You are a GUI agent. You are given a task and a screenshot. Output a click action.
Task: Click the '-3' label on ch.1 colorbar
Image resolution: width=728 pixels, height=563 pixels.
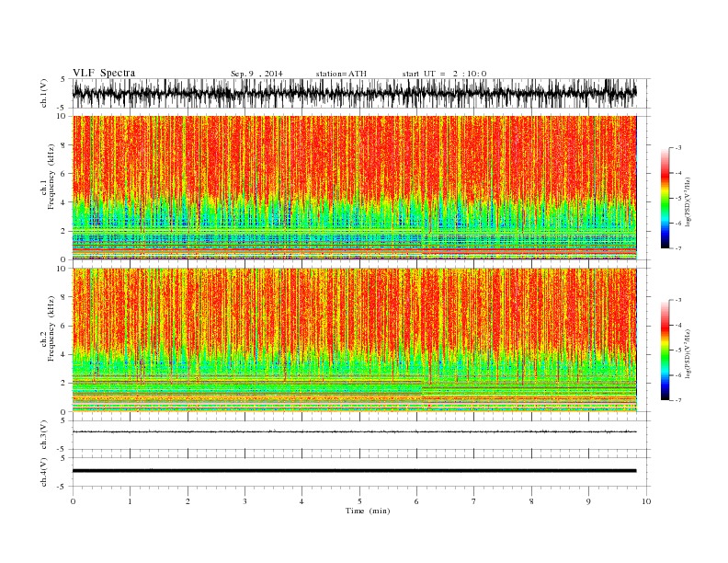click(x=677, y=148)
